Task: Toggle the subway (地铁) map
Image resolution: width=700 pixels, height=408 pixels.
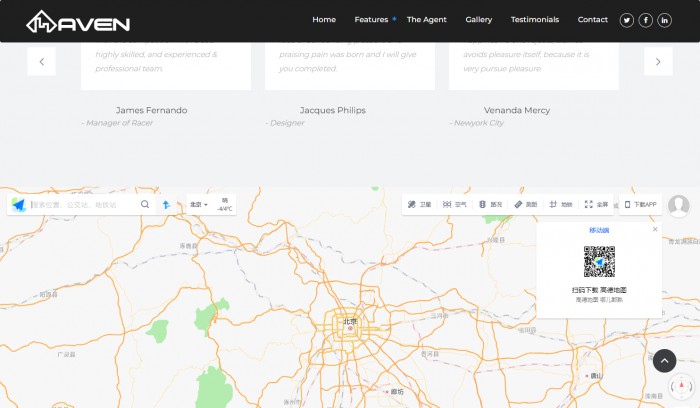Action: click(x=561, y=204)
